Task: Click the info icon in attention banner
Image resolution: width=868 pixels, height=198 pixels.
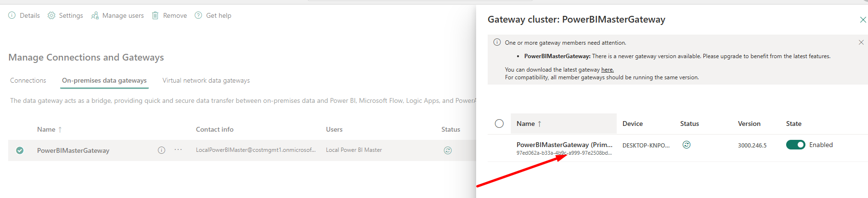Action: coord(497,42)
